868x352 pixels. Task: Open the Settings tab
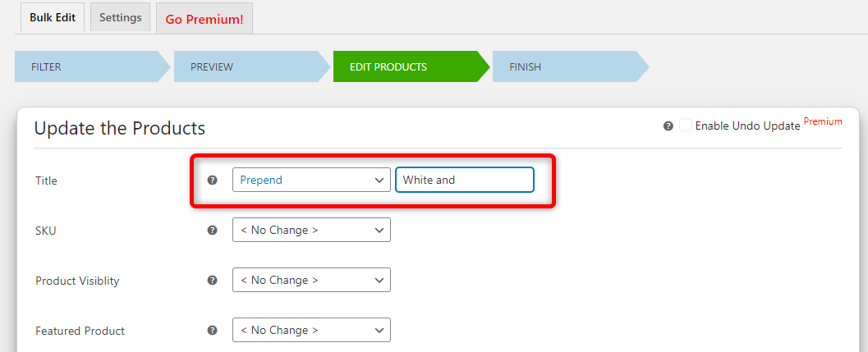click(120, 17)
